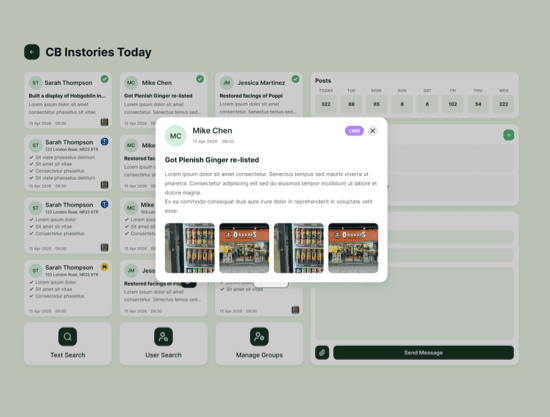Click the paperclip attachment icon
This screenshot has width=550, height=417.
coord(322,352)
